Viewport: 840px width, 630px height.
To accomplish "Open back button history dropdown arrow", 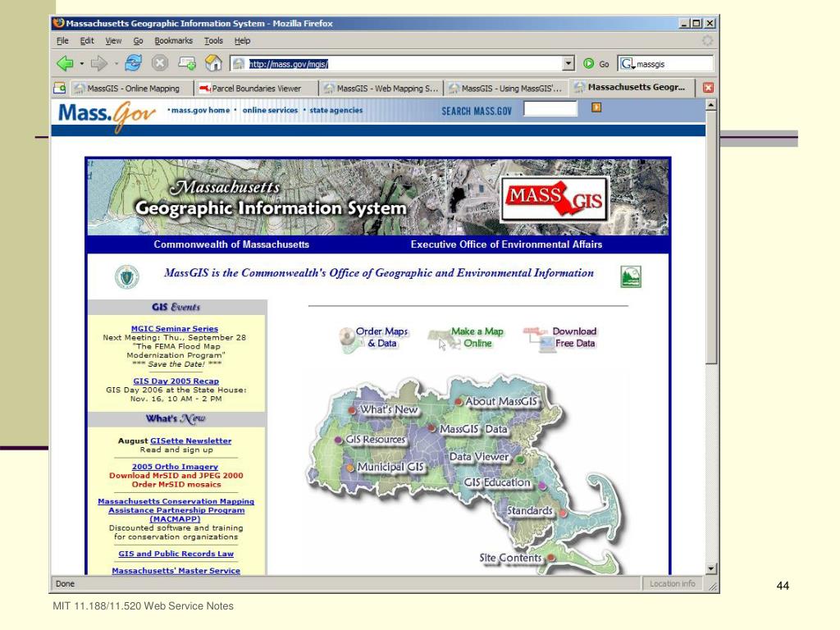I will pos(81,64).
